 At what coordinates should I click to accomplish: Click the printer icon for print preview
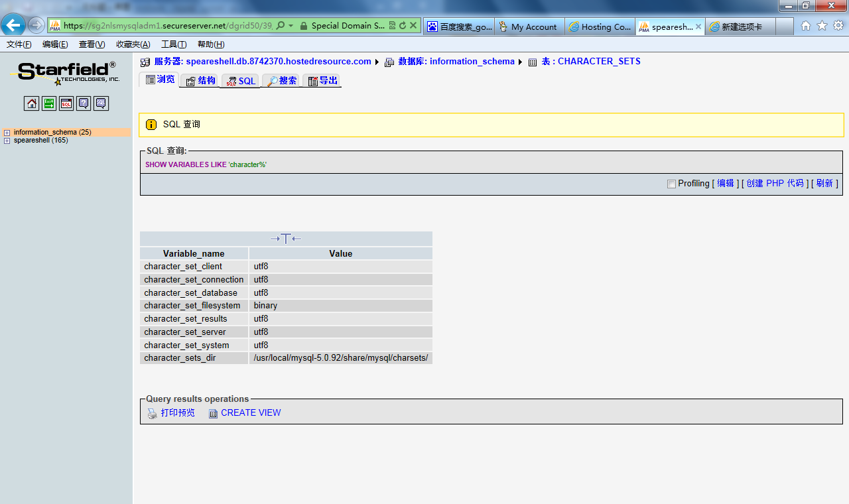coord(152,414)
